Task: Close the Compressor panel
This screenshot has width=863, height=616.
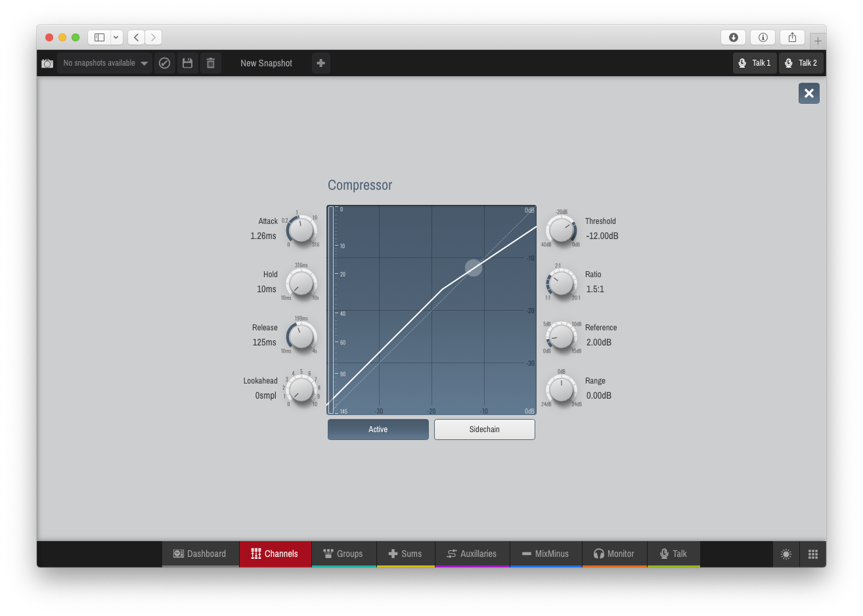Action: pos(809,93)
